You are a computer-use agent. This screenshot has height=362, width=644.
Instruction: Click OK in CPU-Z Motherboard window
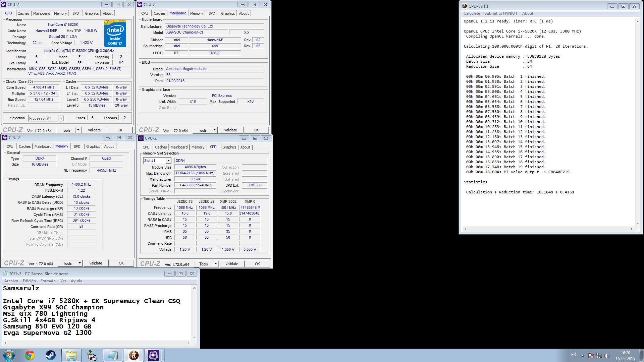(x=256, y=130)
